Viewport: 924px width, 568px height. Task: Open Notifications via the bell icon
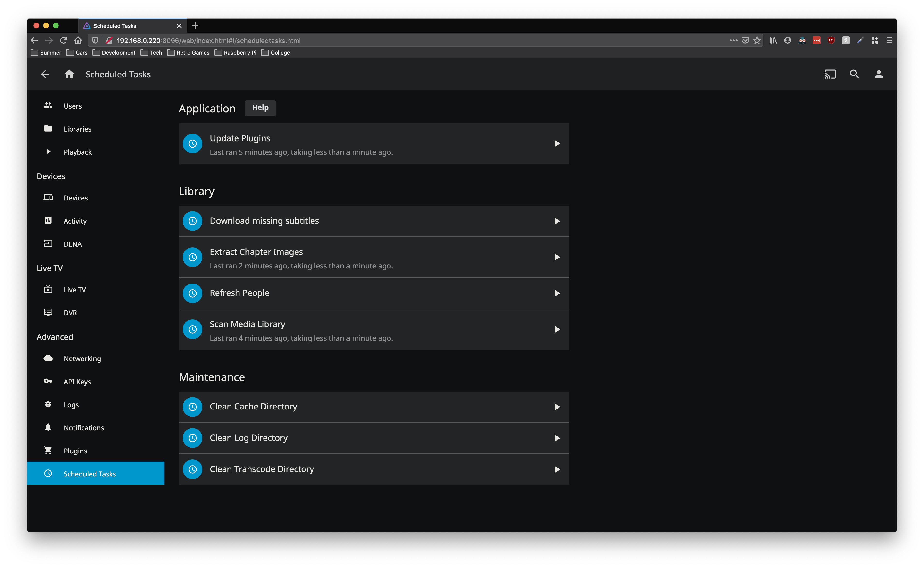click(x=48, y=427)
